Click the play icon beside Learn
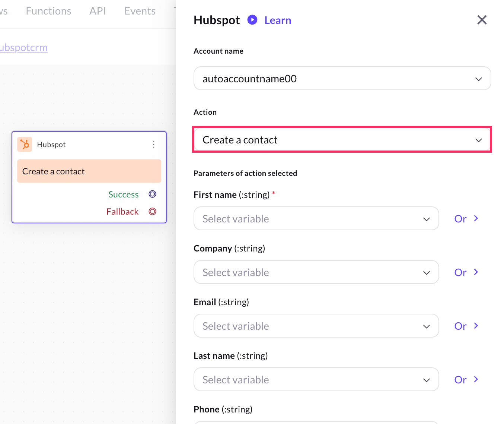The image size is (504, 424). [x=252, y=20]
